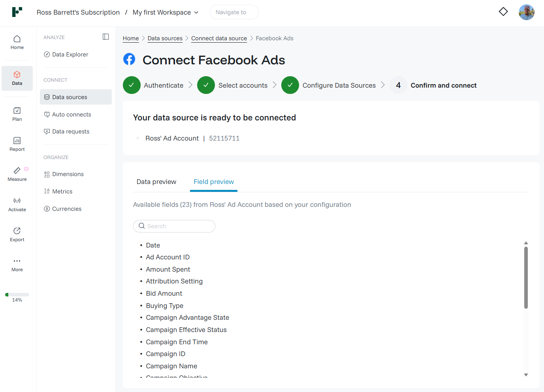Open the Report chart icon
The height and width of the screenshot is (392, 544).
[17, 141]
